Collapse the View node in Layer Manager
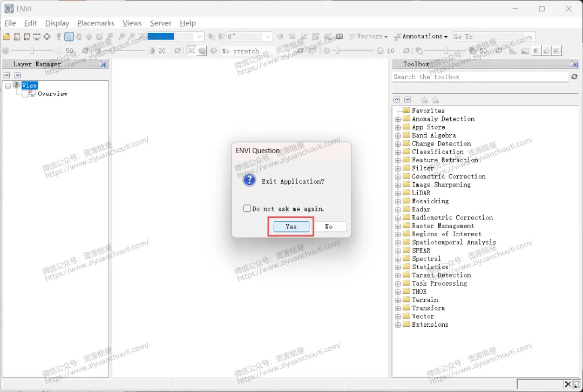This screenshot has width=583, height=392. pos(8,86)
